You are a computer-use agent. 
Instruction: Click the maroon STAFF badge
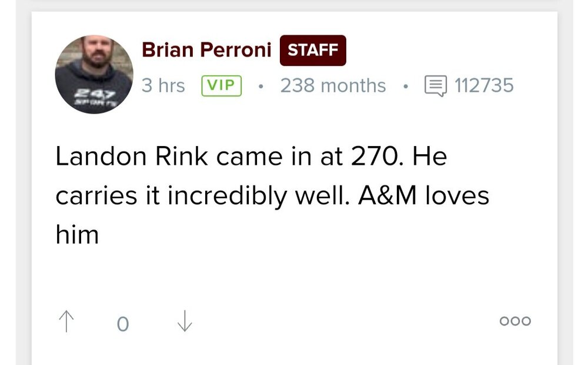[313, 51]
